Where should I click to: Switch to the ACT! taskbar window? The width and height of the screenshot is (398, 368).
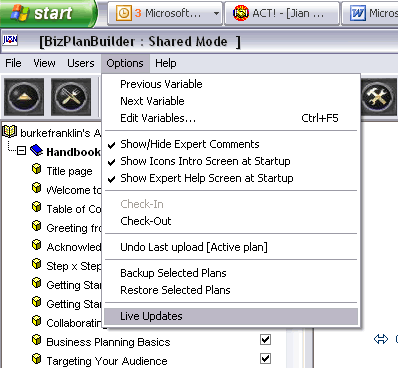pos(282,13)
